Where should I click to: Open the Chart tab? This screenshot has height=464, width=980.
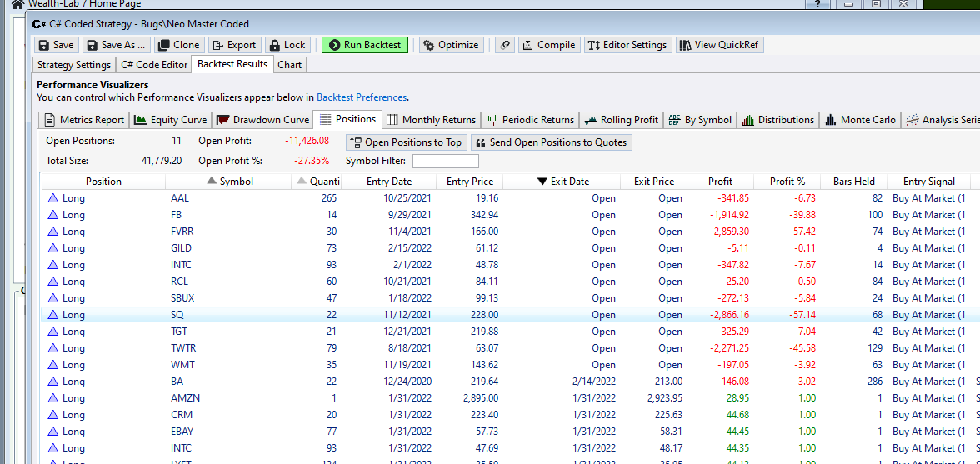click(289, 65)
